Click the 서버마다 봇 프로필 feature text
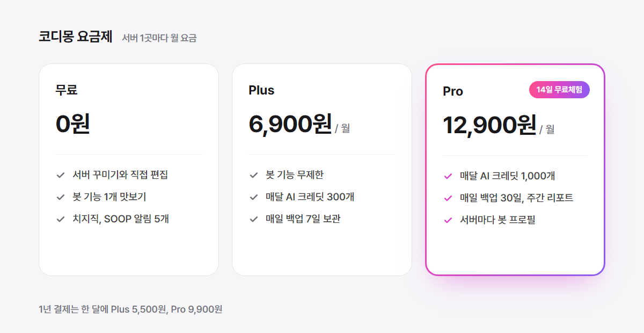This screenshot has height=333, width=644. 497,220
